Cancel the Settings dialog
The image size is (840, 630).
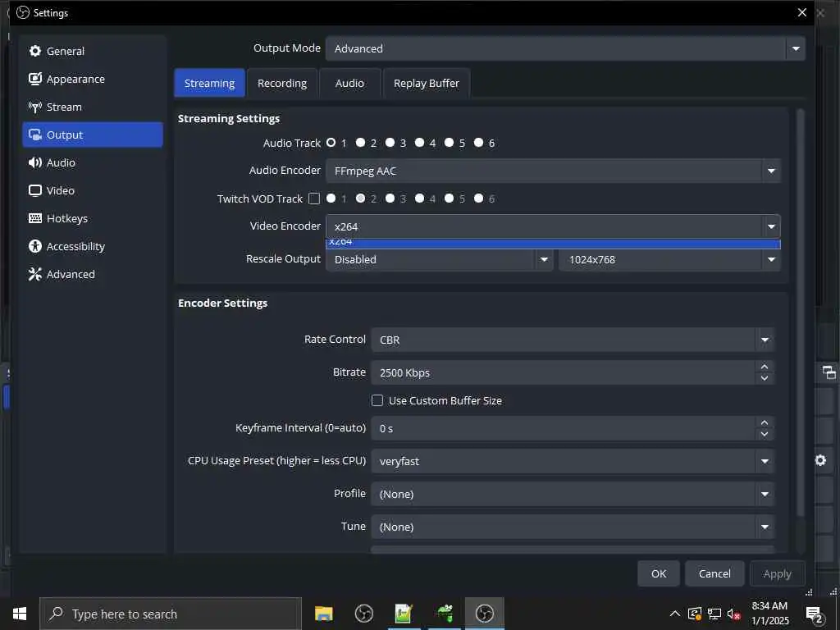[714, 573]
